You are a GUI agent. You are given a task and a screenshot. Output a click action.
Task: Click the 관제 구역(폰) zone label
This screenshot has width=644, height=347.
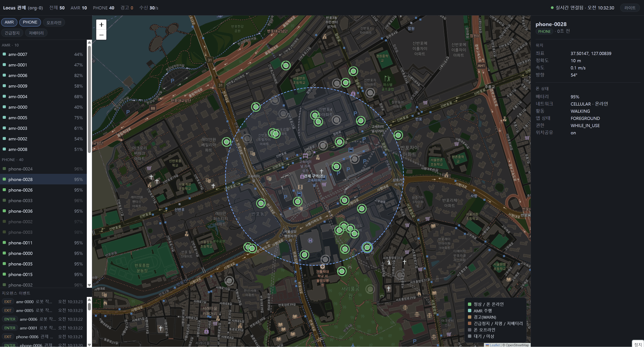[x=314, y=176]
